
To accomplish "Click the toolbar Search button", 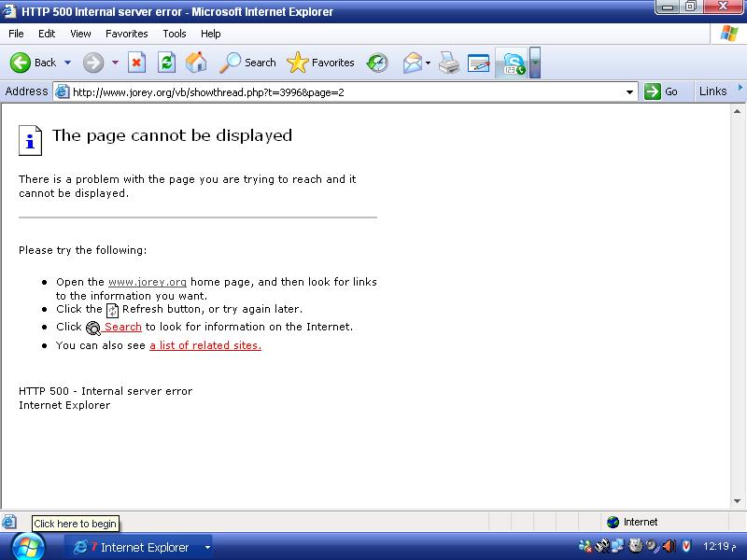I will [248, 63].
